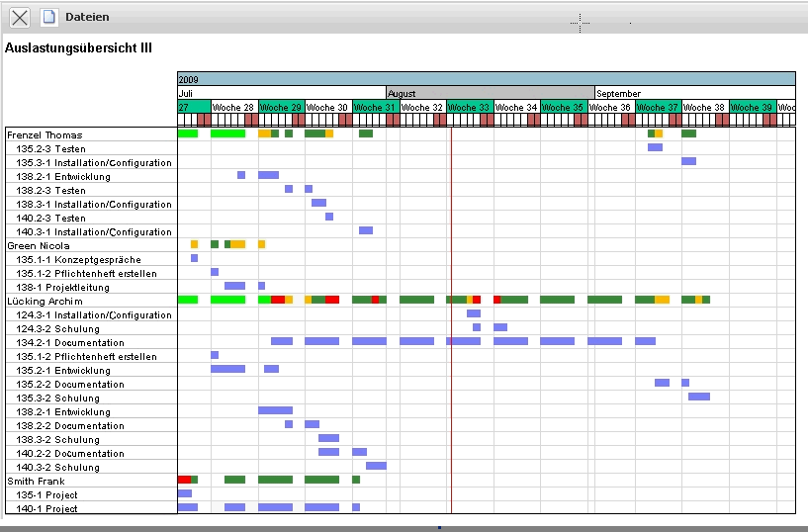This screenshot has height=532, width=808.
Task: Select the Juli month header
Action: point(281,93)
